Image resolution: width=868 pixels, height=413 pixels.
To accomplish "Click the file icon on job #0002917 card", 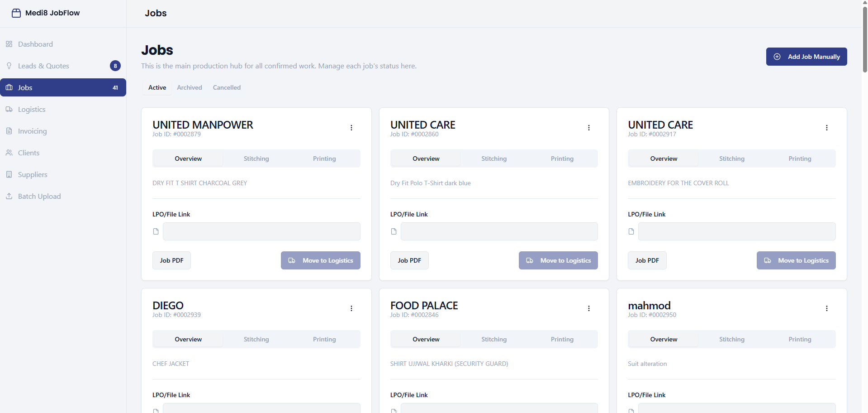I will tap(631, 231).
